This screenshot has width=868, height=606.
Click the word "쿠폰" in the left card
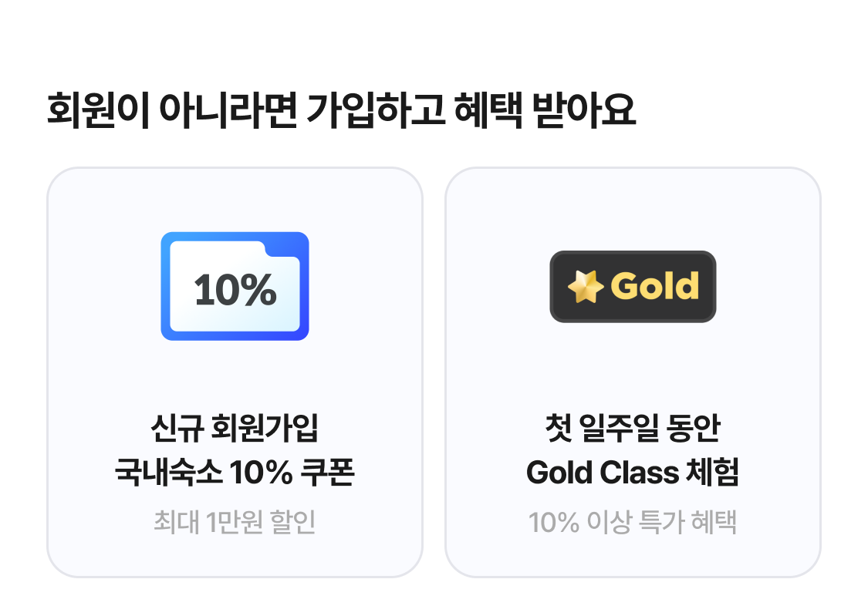click(327, 473)
